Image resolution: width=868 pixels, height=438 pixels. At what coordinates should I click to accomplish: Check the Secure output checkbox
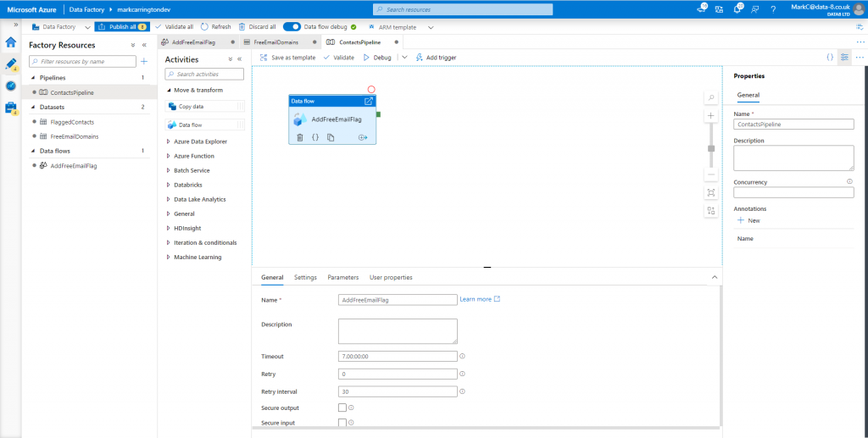pyautogui.click(x=342, y=408)
